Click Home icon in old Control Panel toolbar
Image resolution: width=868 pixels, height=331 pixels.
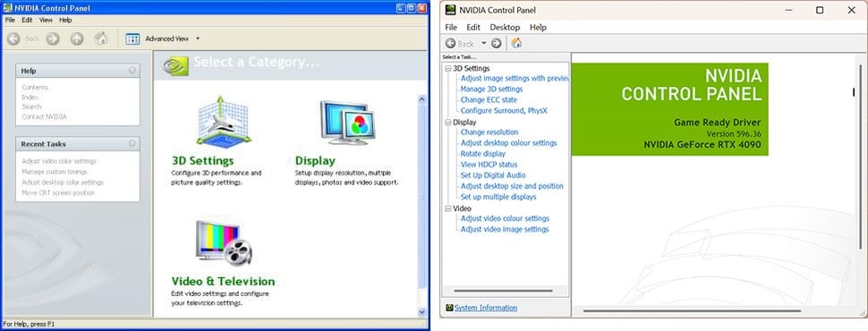(x=101, y=38)
